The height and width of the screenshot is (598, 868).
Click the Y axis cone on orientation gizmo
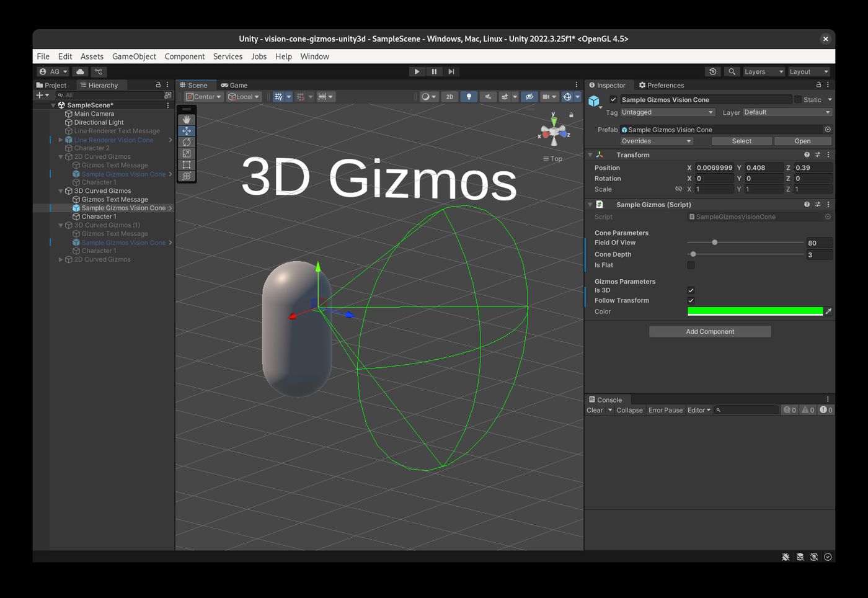point(554,121)
